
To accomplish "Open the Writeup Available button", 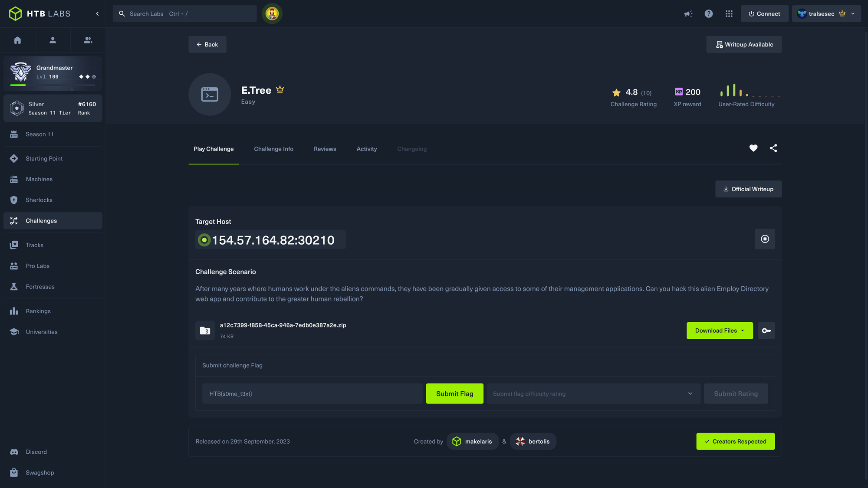I will coord(744,45).
